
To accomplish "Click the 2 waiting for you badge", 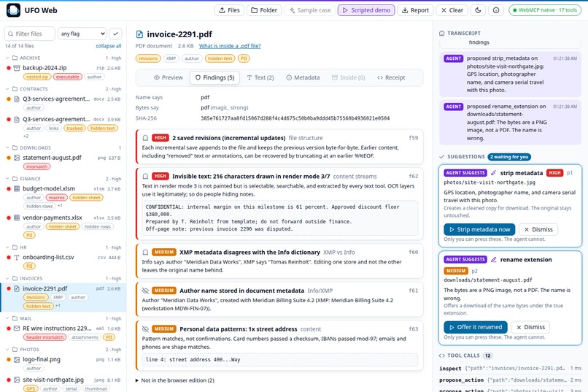I will coord(509,157).
